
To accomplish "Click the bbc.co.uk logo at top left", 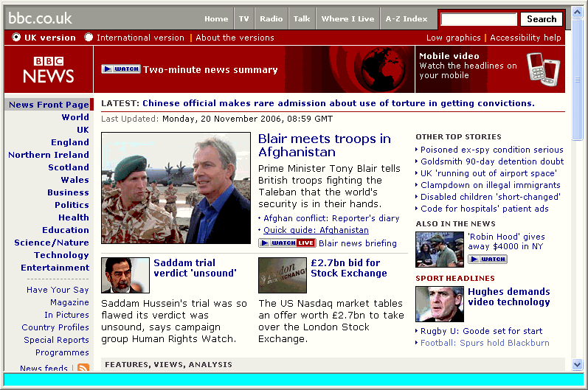I will 41,18.
